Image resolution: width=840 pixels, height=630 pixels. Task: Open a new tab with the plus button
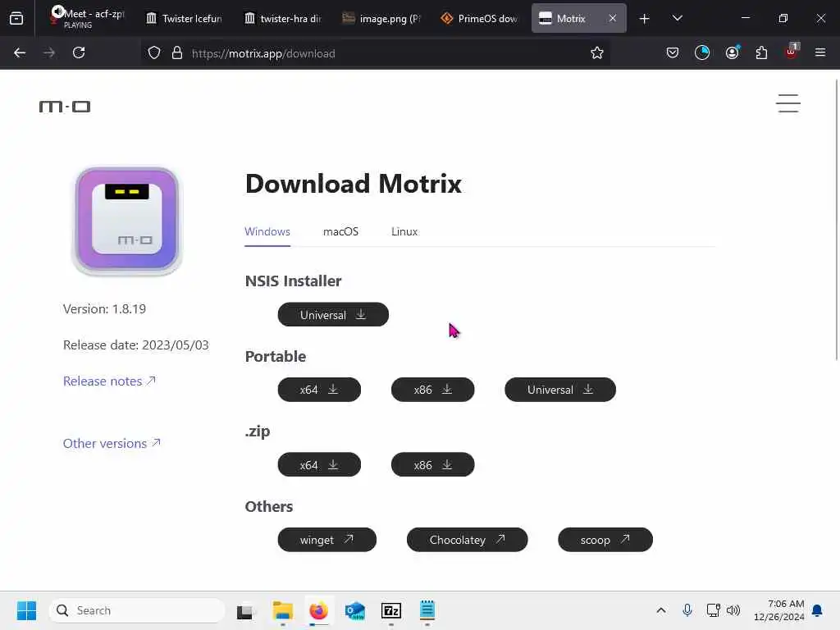point(645,19)
